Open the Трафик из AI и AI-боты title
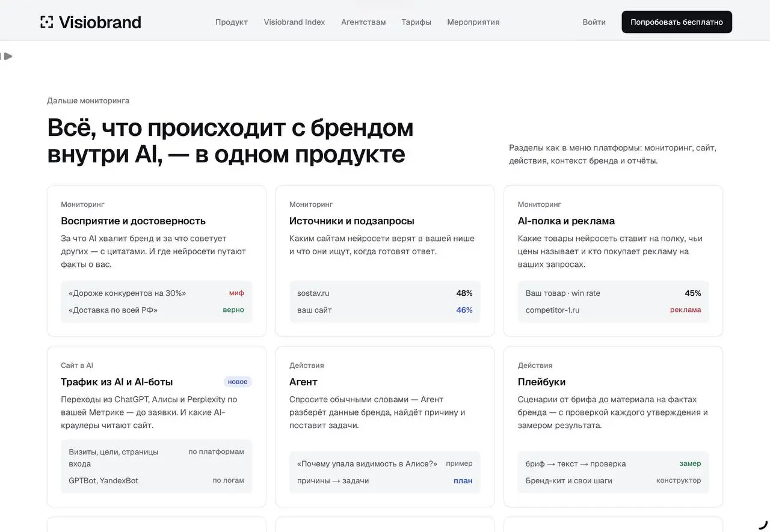The width and height of the screenshot is (770, 532). tap(117, 382)
